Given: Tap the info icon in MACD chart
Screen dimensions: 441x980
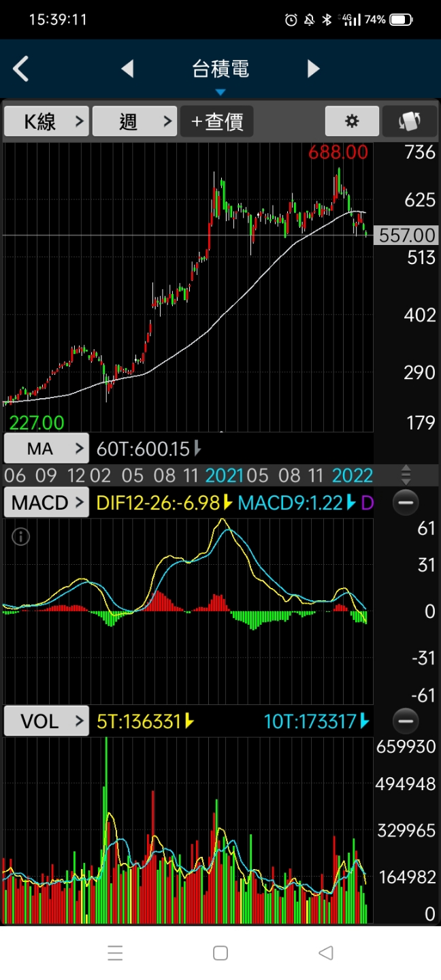Looking at the screenshot, I should click(x=21, y=537).
